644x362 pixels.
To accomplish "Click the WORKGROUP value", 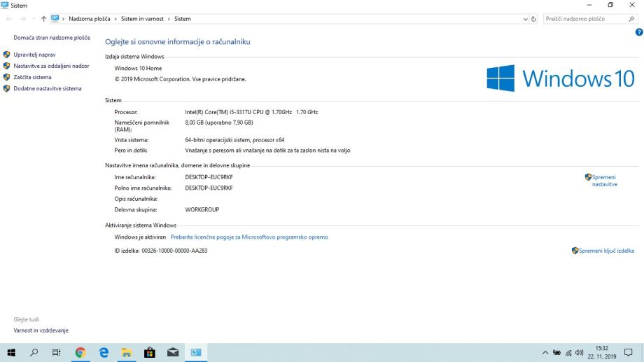I will (x=202, y=209).
